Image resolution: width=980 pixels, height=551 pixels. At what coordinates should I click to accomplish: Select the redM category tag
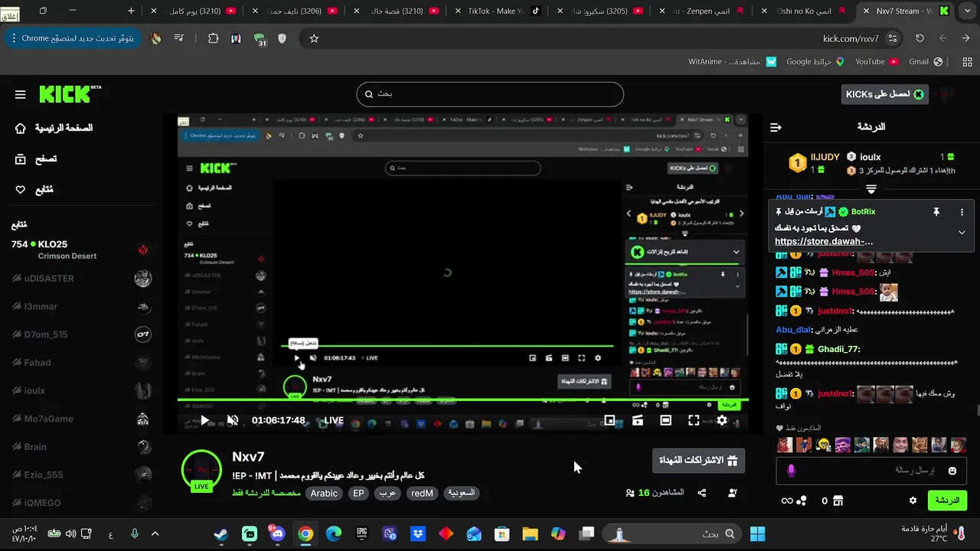422,494
